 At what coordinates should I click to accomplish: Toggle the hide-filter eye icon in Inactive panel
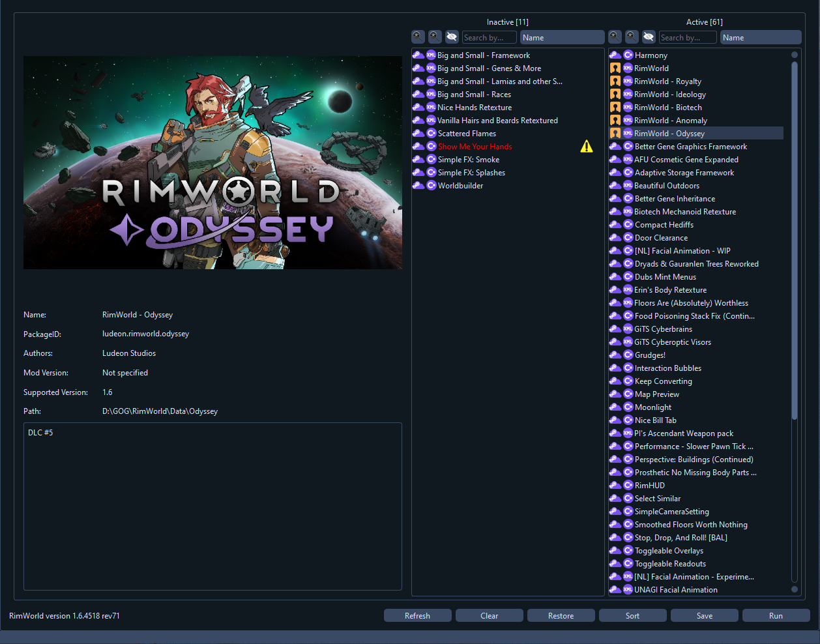(x=452, y=37)
